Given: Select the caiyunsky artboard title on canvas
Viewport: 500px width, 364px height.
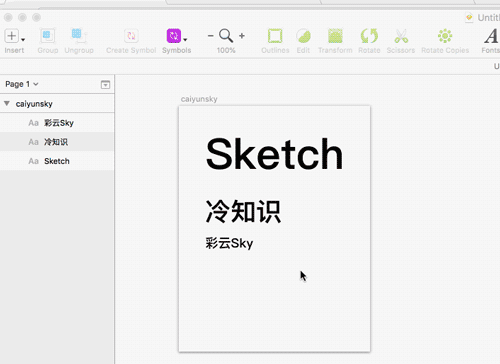Looking at the screenshot, I should pos(199,99).
